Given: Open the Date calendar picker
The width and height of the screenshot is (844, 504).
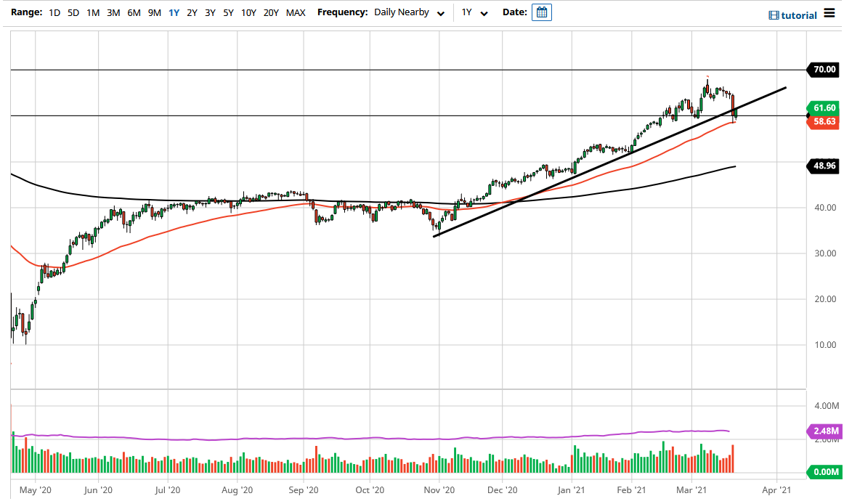Looking at the screenshot, I should [541, 12].
